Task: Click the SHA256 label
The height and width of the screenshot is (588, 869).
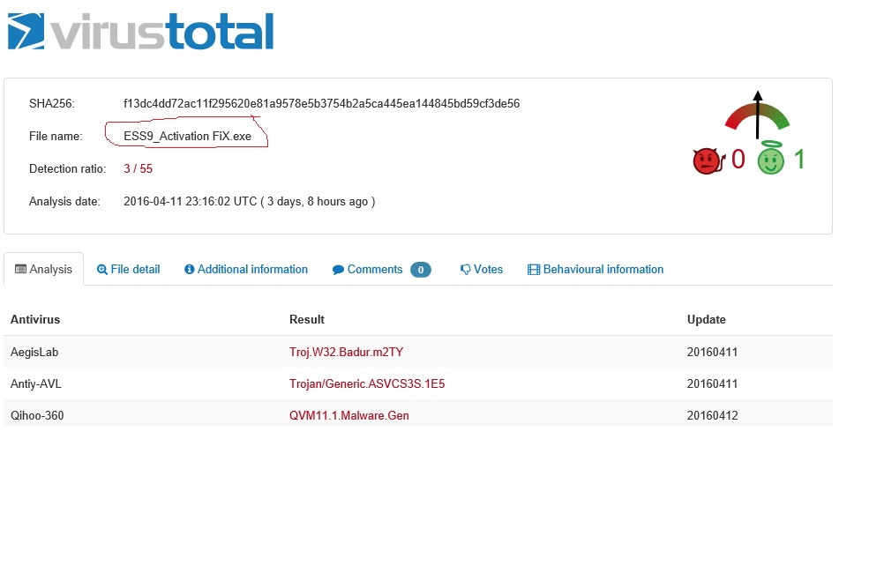Action: tap(51, 103)
